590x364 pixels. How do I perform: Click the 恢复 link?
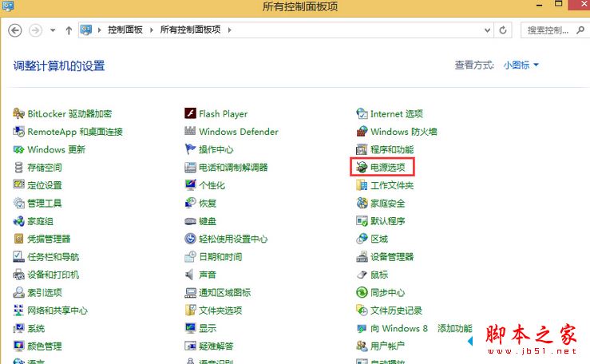(x=208, y=204)
